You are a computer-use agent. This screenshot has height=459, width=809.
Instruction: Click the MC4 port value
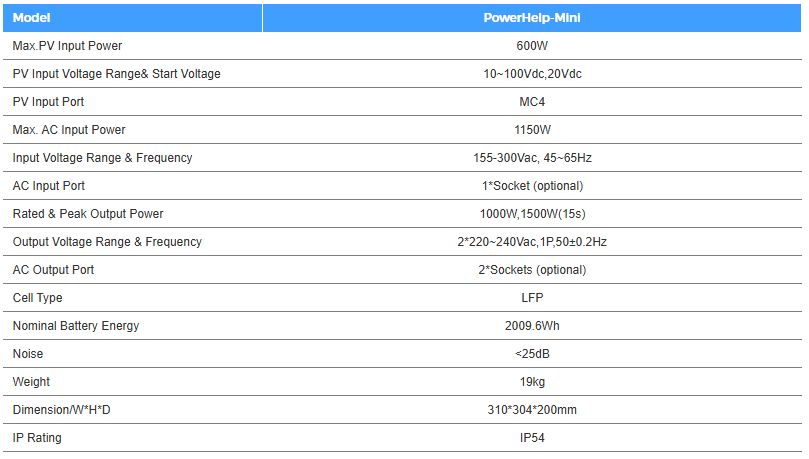(x=532, y=102)
